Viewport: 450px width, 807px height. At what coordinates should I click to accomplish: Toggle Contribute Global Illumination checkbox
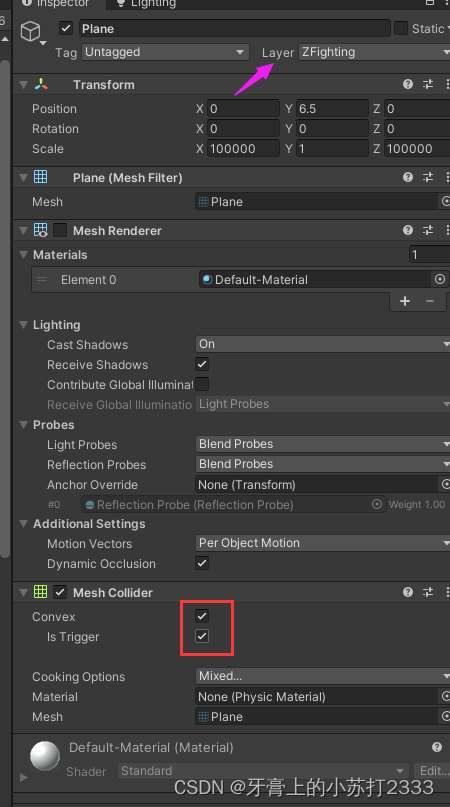tap(202, 384)
